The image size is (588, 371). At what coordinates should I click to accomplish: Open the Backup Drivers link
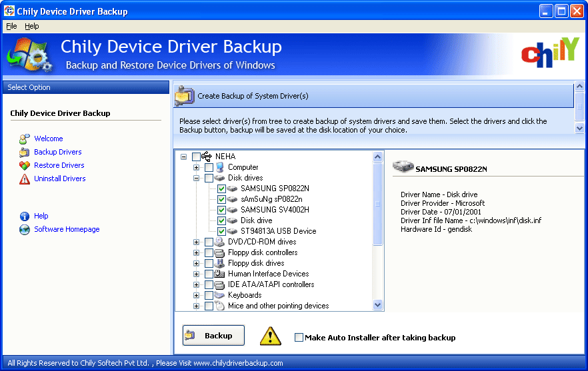58,152
